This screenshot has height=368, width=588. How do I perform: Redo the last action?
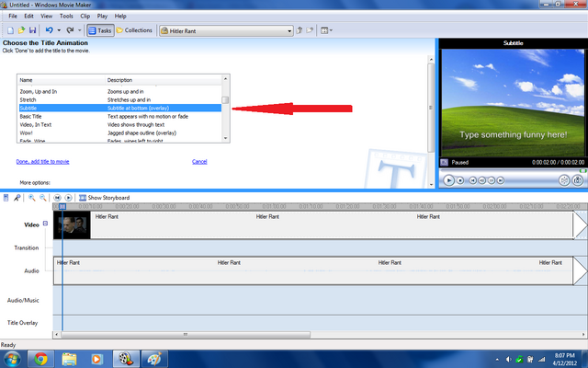70,30
